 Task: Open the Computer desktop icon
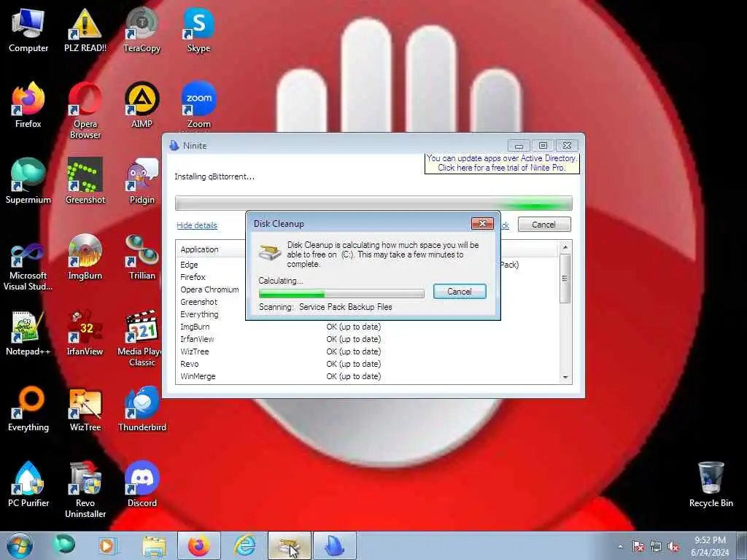(x=28, y=31)
